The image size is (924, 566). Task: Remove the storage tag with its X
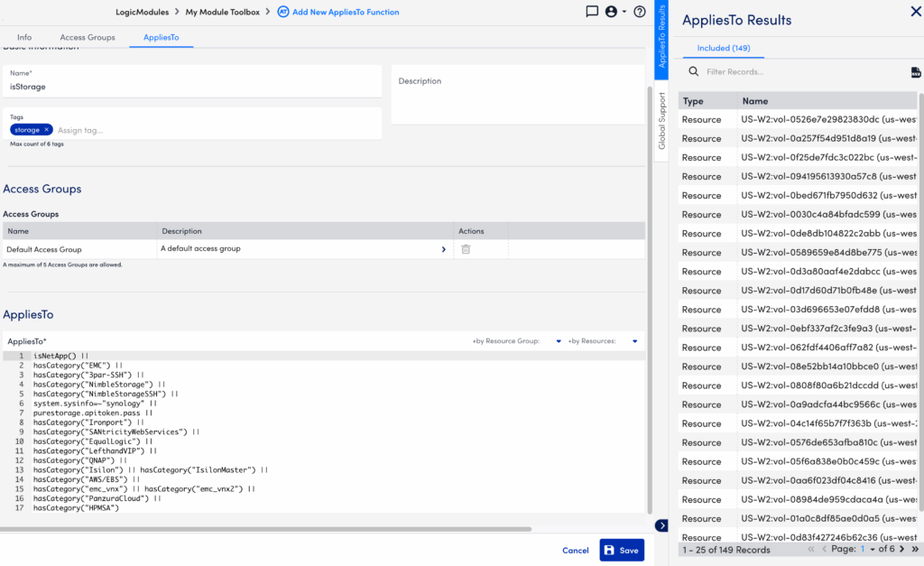click(47, 129)
